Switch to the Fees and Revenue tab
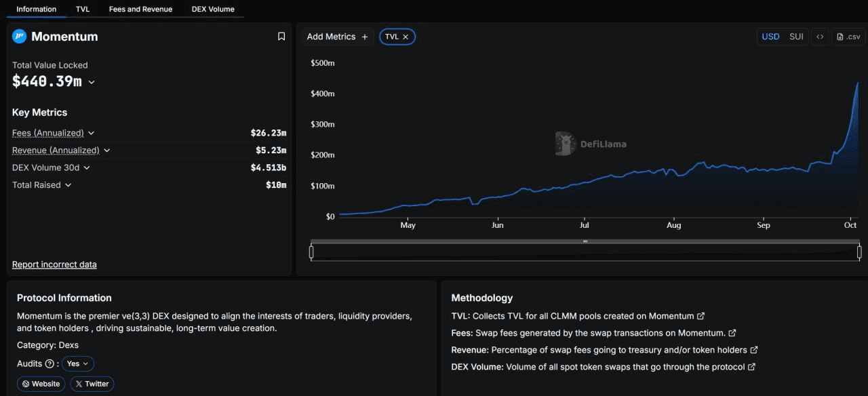This screenshot has width=868, height=396. (140, 9)
